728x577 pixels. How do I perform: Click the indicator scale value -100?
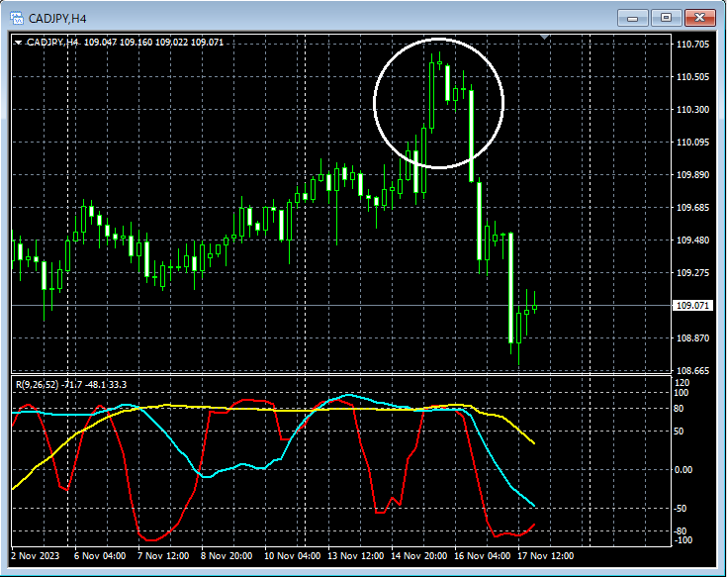pyautogui.click(x=682, y=539)
